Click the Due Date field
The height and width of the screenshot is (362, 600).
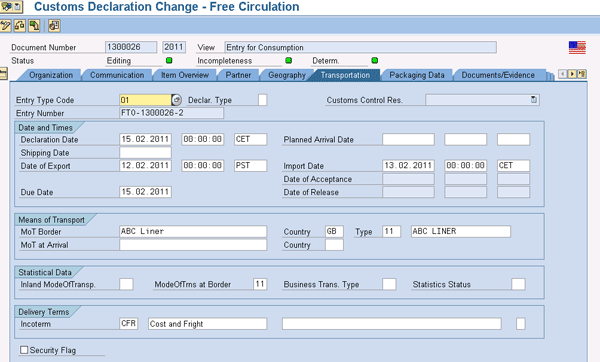(x=145, y=192)
